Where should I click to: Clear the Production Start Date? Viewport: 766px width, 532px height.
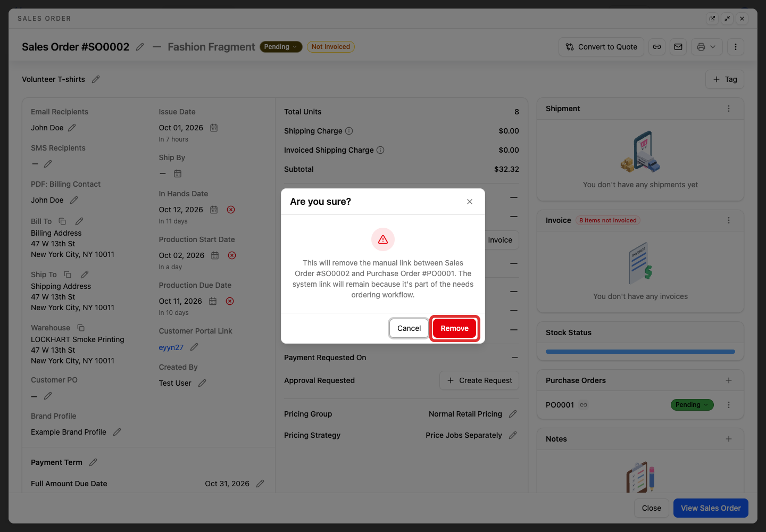click(x=232, y=255)
